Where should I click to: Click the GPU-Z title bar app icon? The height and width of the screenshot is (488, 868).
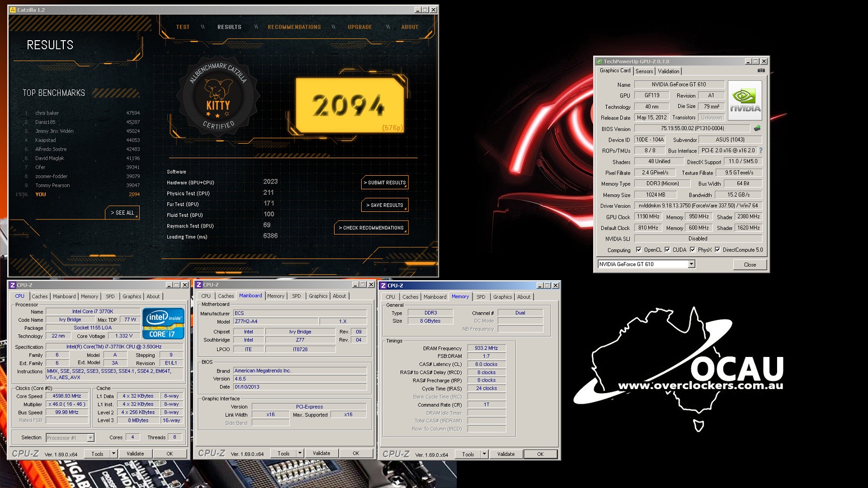click(599, 61)
